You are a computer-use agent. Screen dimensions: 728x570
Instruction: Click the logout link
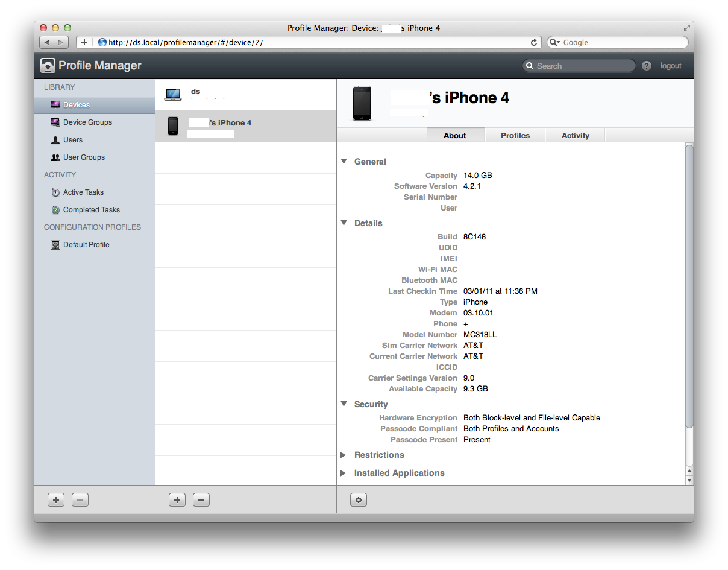coord(671,66)
